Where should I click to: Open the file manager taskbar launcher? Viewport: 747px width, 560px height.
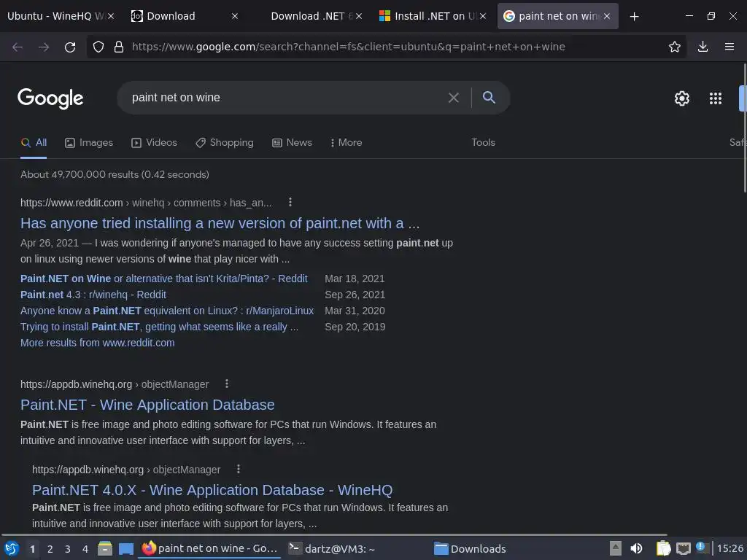point(105,548)
